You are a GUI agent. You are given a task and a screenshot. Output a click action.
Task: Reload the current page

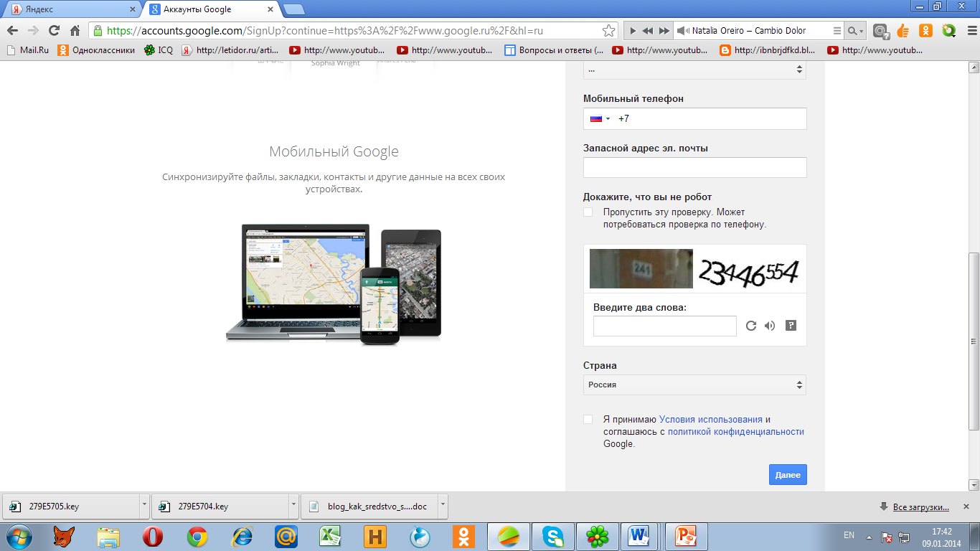(x=54, y=31)
